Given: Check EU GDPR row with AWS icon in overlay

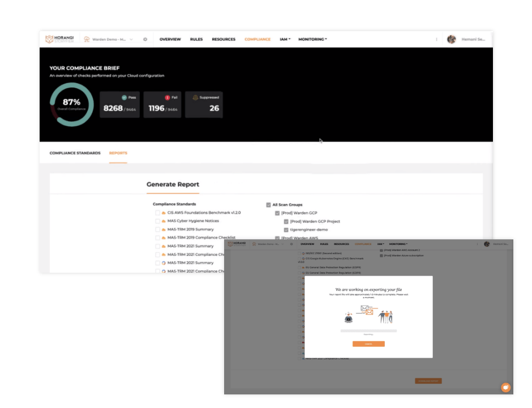Looking at the screenshot, I should (x=299, y=268).
